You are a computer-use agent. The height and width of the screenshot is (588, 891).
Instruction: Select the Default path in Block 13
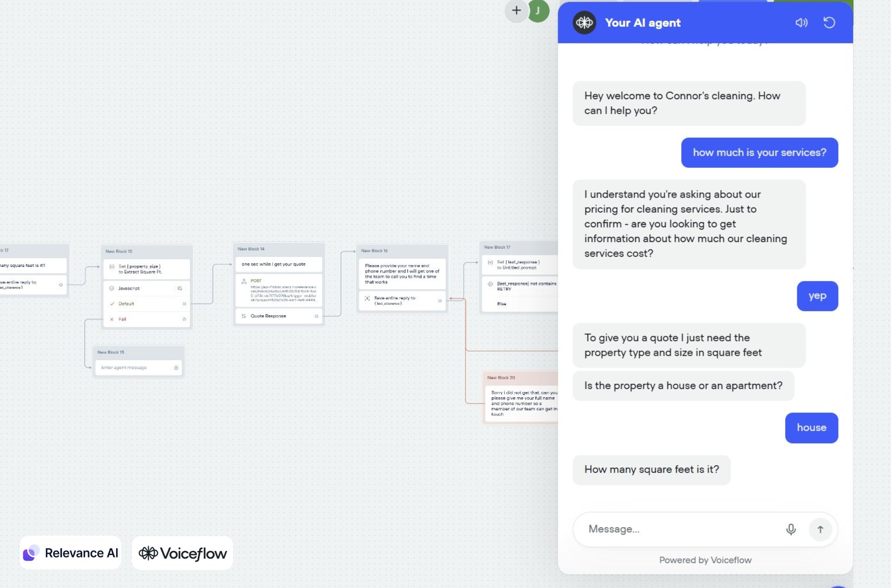click(x=126, y=304)
